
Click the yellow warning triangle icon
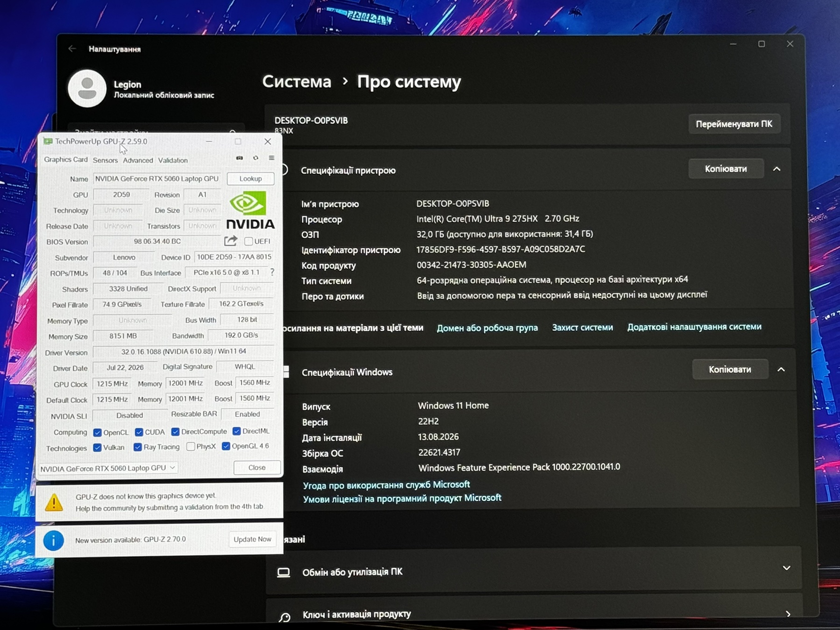[54, 502]
